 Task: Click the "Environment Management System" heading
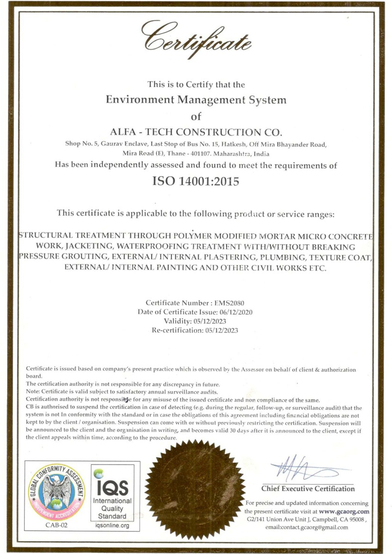tap(196, 100)
